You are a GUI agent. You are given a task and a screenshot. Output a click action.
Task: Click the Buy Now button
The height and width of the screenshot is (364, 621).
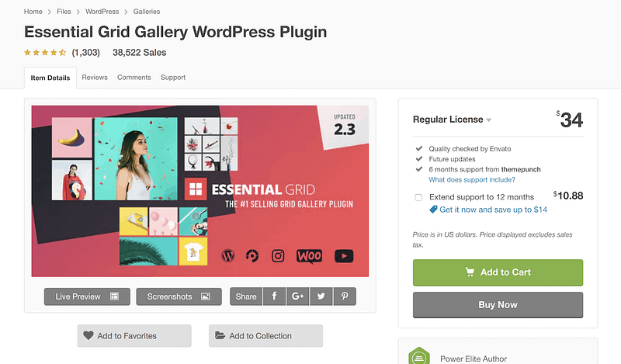tap(498, 305)
